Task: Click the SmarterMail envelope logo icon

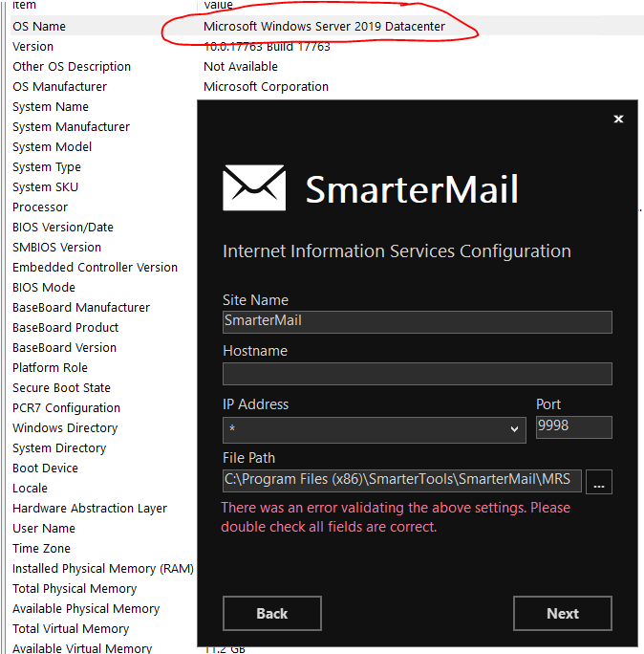Action: tap(253, 188)
